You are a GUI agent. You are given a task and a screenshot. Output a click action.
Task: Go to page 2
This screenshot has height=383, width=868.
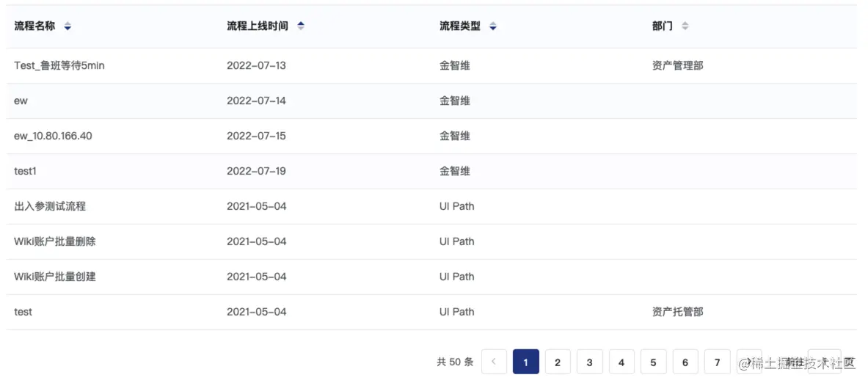pyautogui.click(x=558, y=362)
